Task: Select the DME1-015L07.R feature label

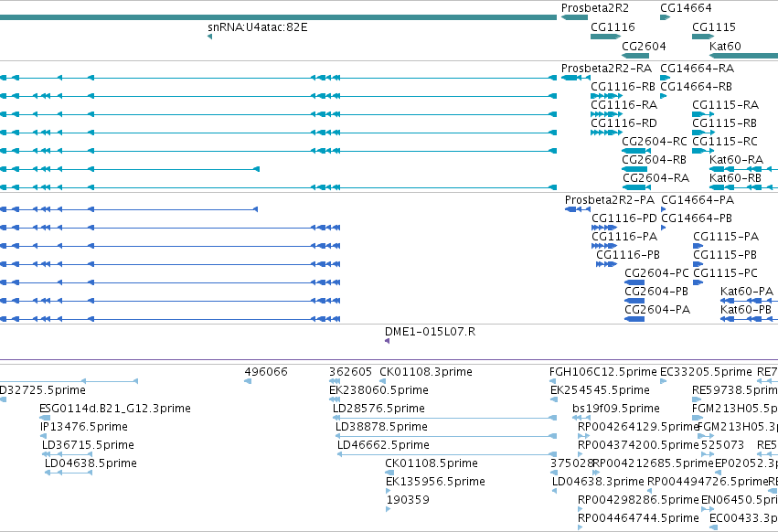Action: [430, 332]
